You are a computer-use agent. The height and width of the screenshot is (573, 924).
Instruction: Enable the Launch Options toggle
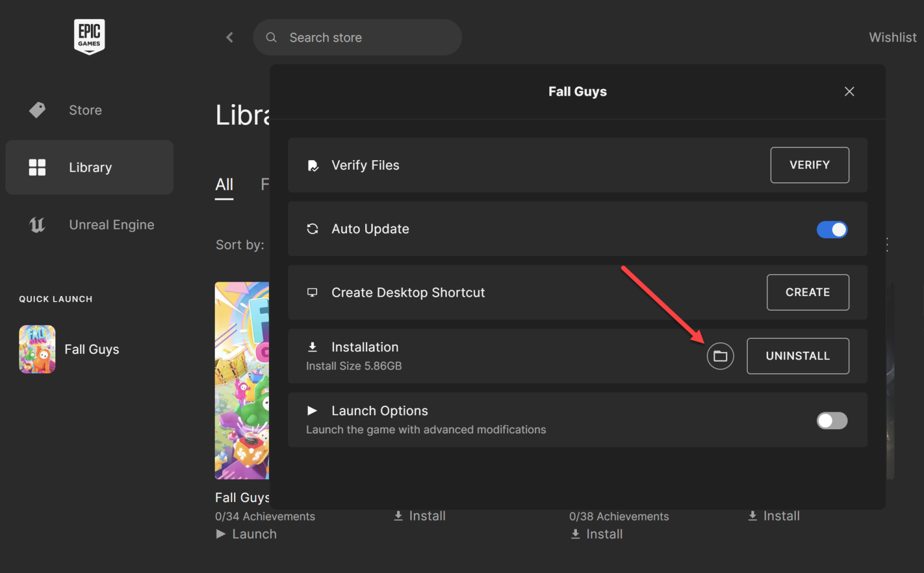(x=832, y=421)
